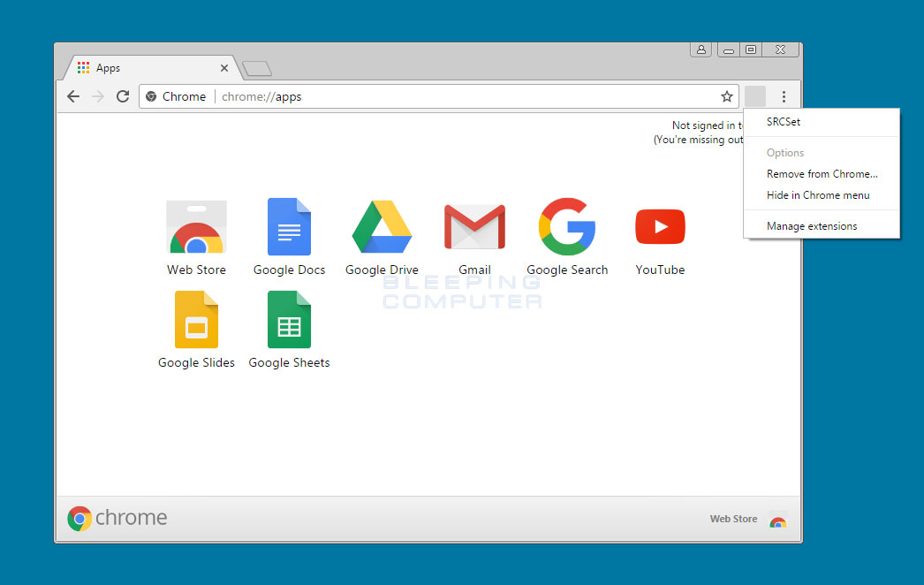
Task: Click the greyed Options menu entry
Action: [822, 153]
